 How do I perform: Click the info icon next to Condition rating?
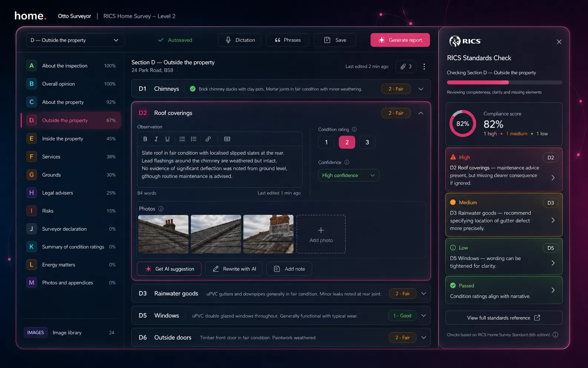[354, 129]
